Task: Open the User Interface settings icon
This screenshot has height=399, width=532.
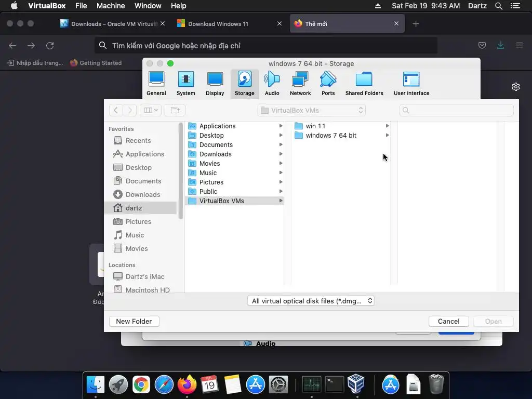Action: click(x=411, y=84)
